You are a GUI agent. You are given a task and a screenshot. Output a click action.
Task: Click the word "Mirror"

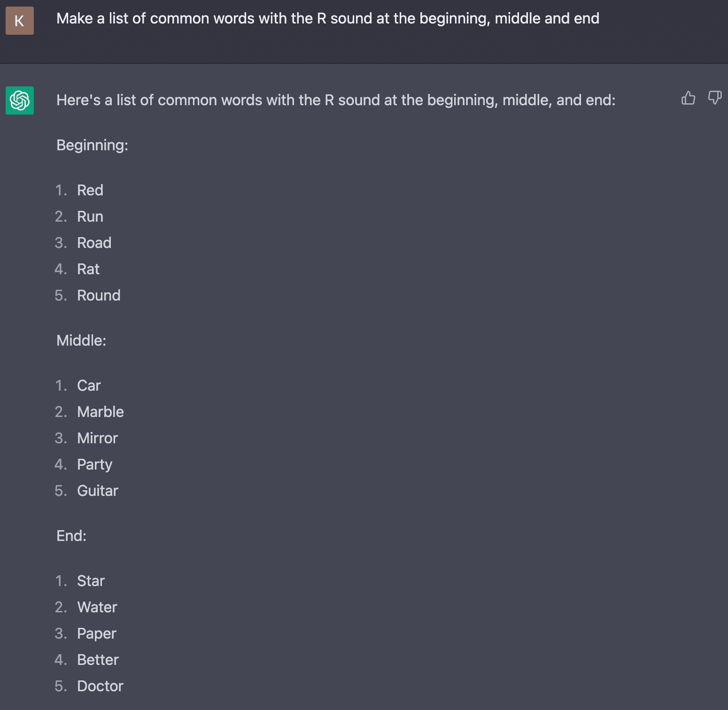97,438
